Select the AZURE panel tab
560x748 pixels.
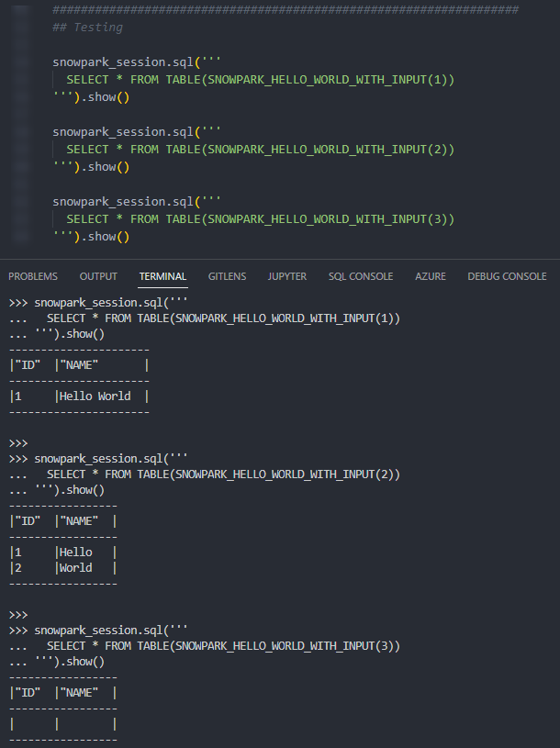(431, 276)
